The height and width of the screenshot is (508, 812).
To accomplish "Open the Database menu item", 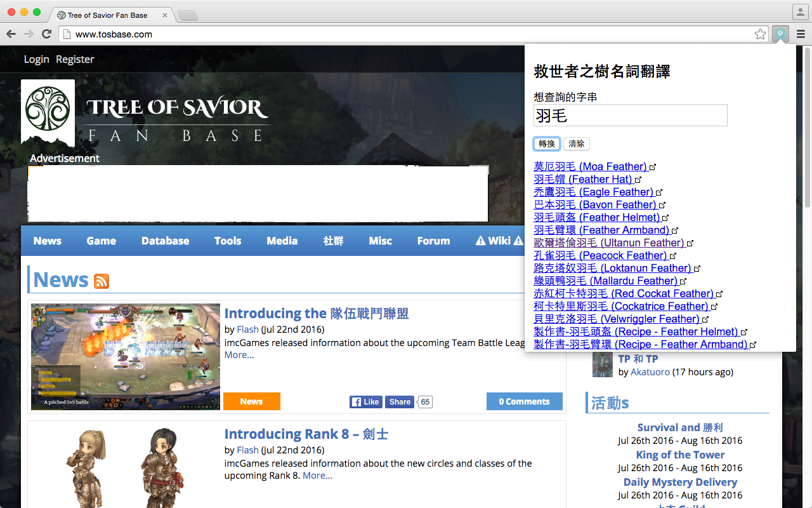I will (x=166, y=241).
